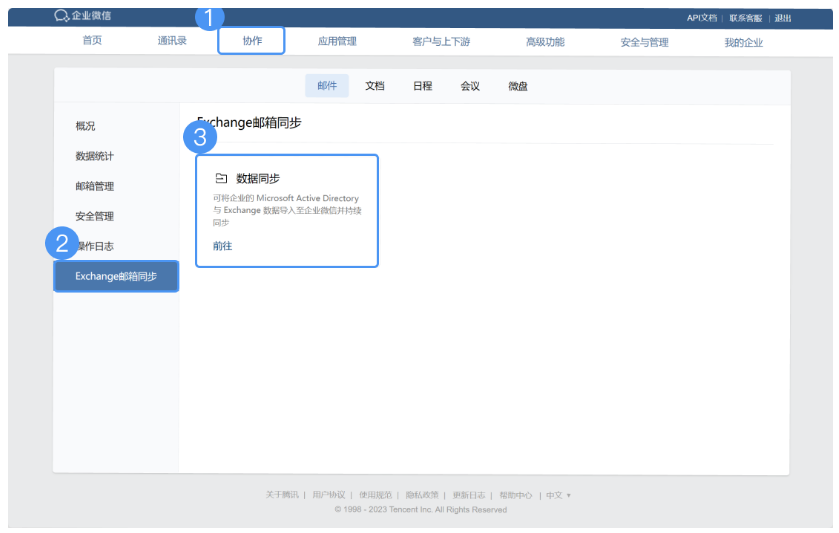
Task: Open the 帮助中心 footer link
Action: (516, 495)
